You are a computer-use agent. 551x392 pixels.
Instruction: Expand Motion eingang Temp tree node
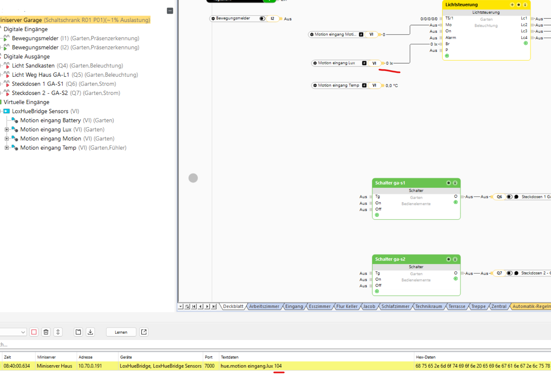(7, 148)
